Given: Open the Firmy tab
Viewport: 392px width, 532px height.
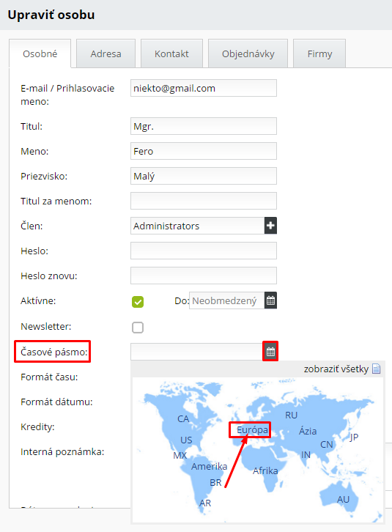Looking at the screenshot, I should pos(319,54).
